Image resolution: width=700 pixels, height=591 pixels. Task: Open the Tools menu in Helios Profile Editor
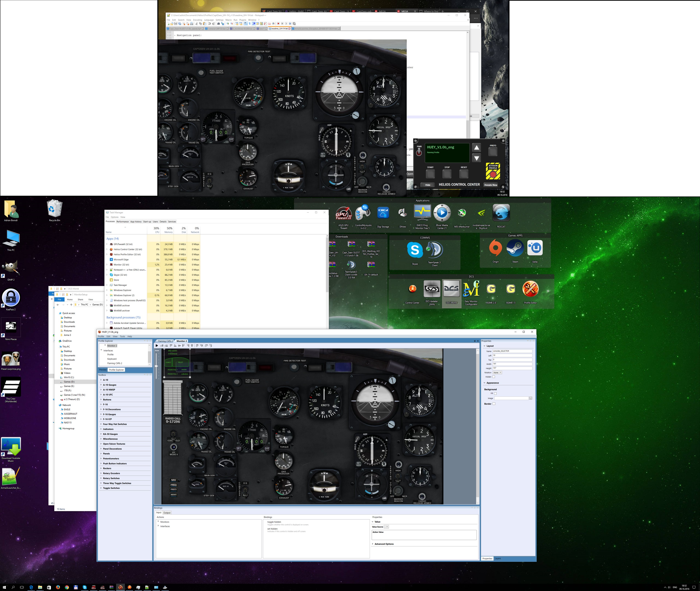point(122,336)
